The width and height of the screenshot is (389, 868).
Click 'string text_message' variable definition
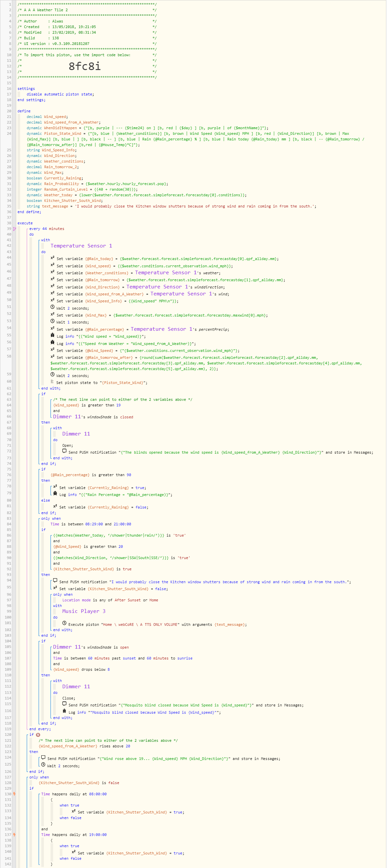click(171, 207)
